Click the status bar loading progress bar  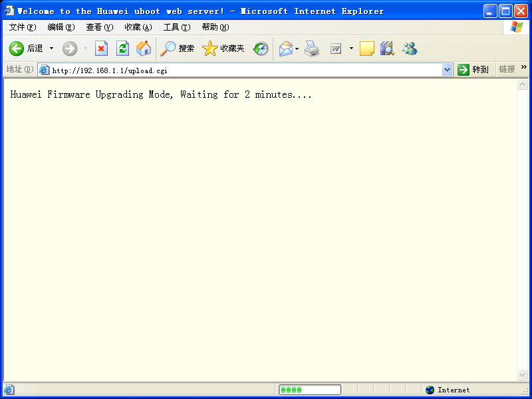coord(310,390)
